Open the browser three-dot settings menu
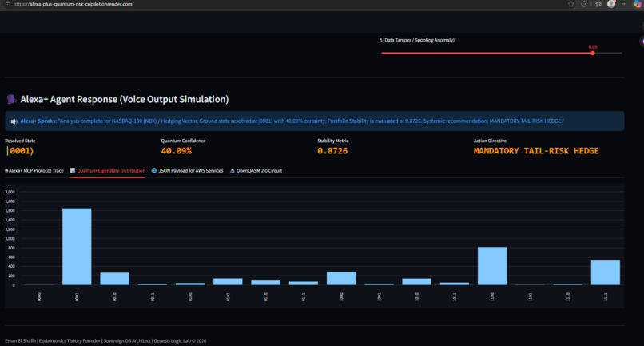 624,4
